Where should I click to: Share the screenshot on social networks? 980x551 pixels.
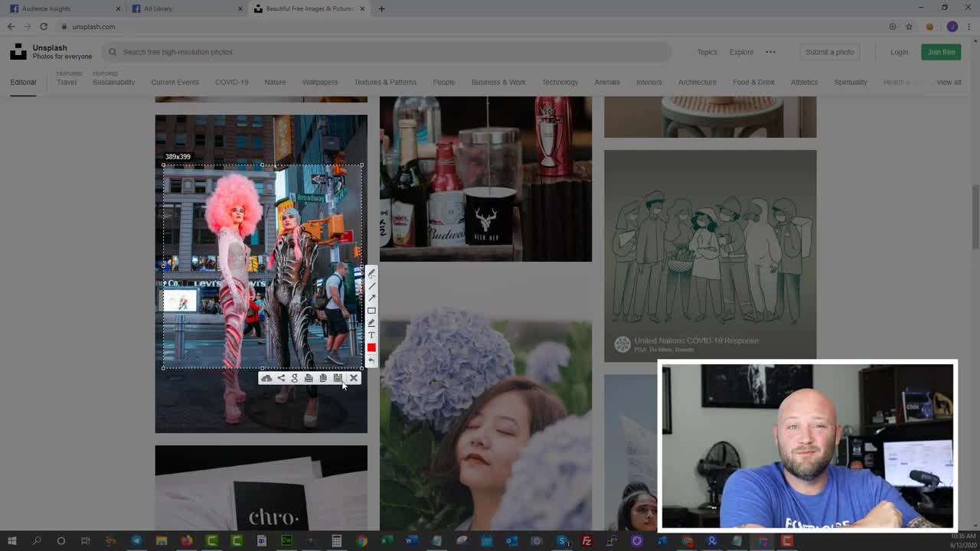point(281,378)
